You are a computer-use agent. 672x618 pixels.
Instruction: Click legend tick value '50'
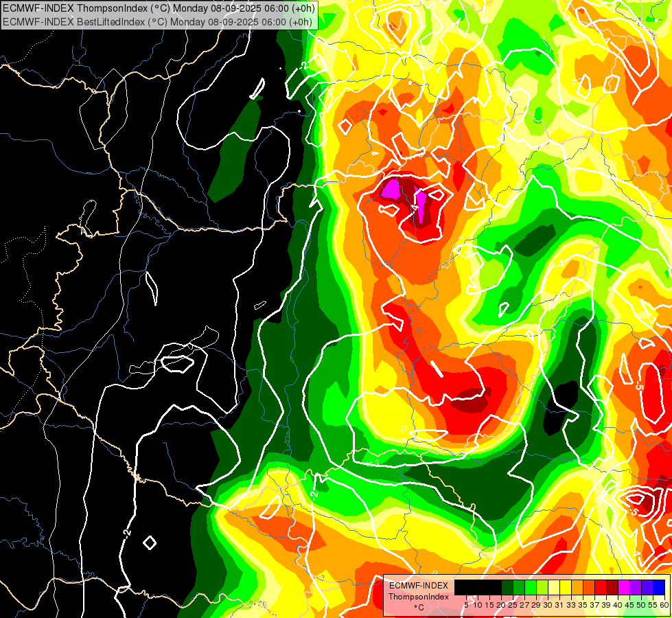coord(642,605)
